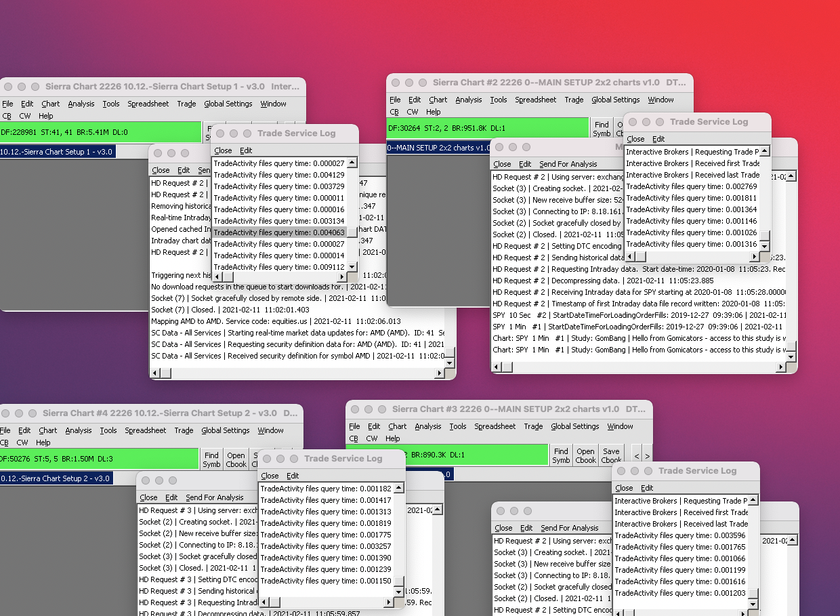Viewport: 840px width, 616px height.
Task: Click scroll-down arrow in Sierra Chart #2 message log
Action: [791, 357]
